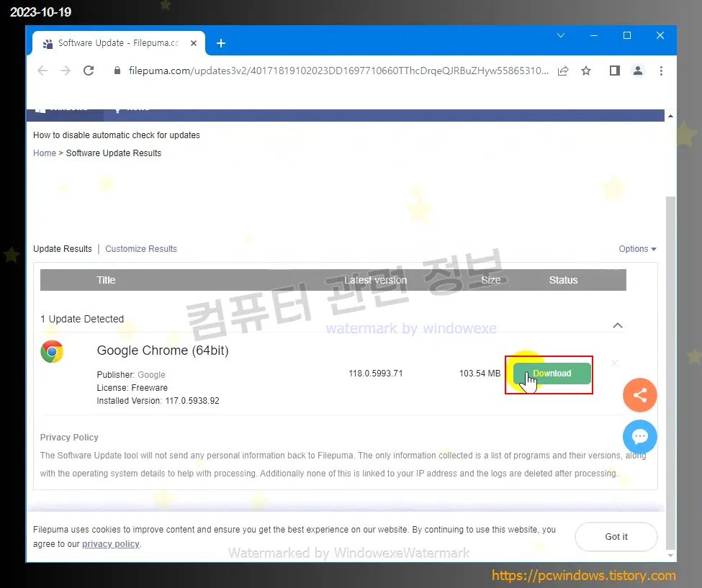Click Google Chrome (64bit) title

point(163,350)
